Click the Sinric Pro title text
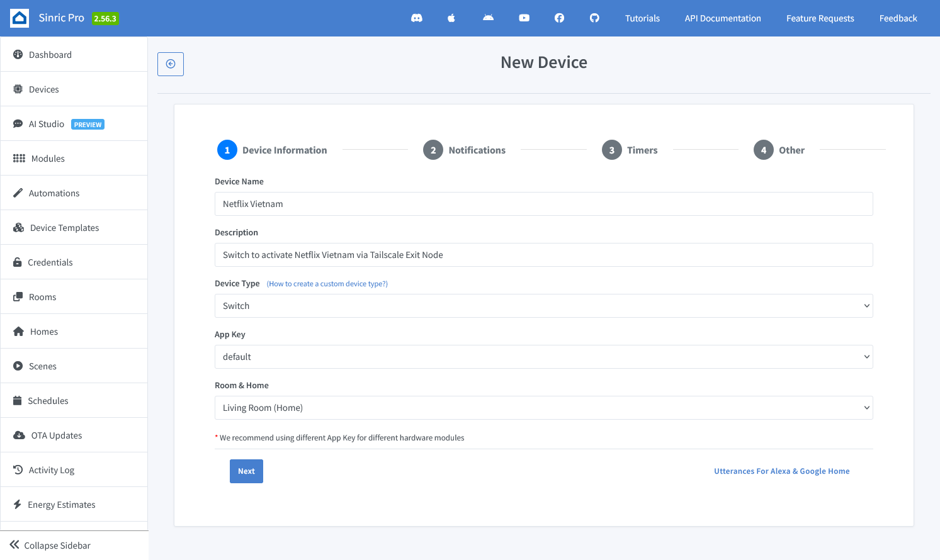 pos(61,18)
